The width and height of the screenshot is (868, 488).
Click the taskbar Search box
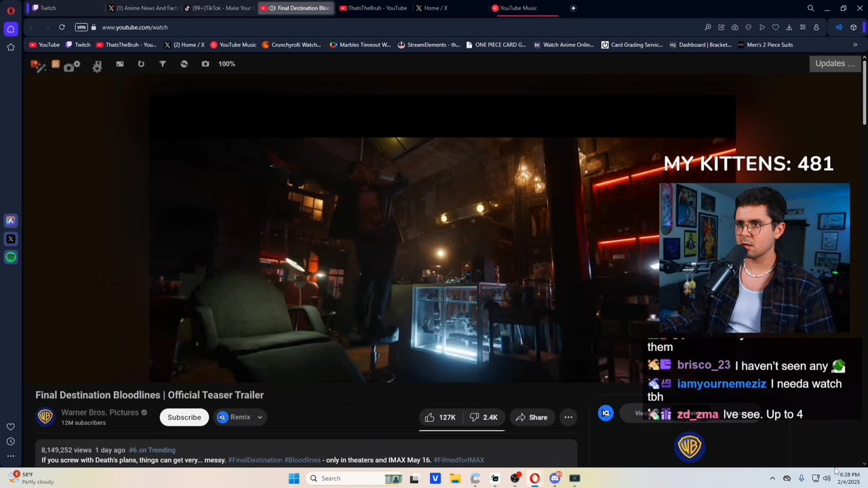coord(355,479)
